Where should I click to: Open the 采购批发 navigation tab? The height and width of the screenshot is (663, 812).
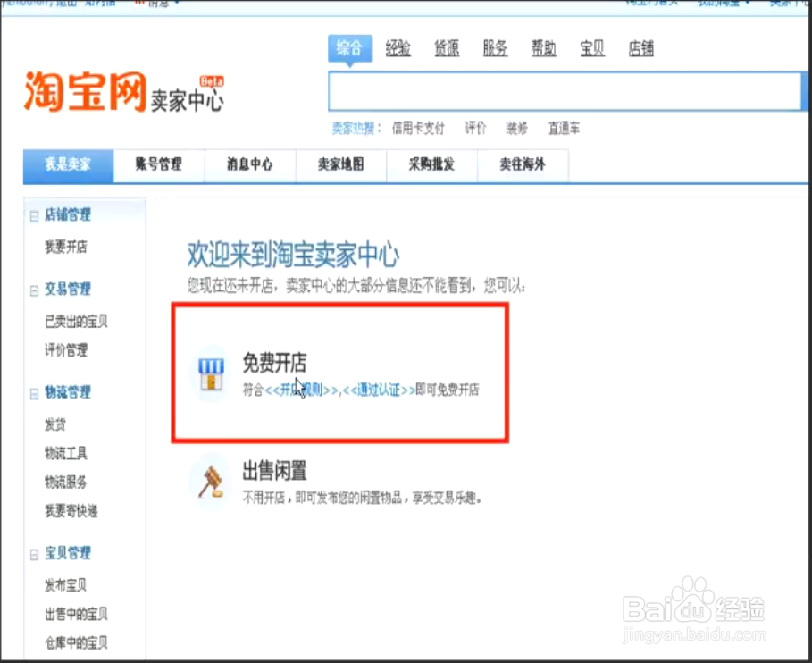[x=431, y=165]
